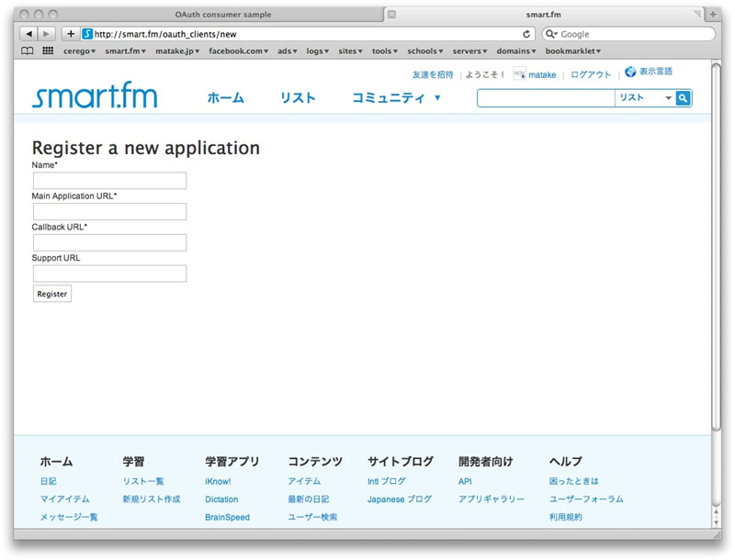Go forward with the browser forward arrow
The height and width of the screenshot is (560, 735).
47,34
